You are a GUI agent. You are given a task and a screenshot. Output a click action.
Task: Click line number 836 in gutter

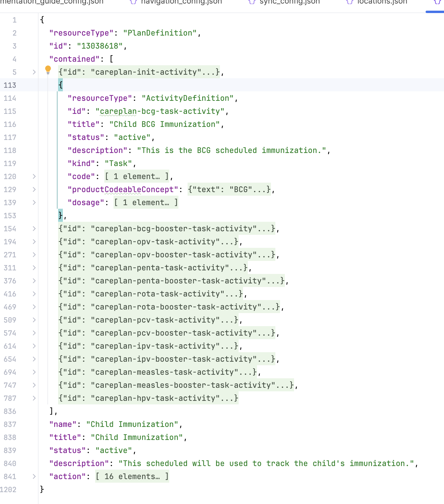coord(10,411)
